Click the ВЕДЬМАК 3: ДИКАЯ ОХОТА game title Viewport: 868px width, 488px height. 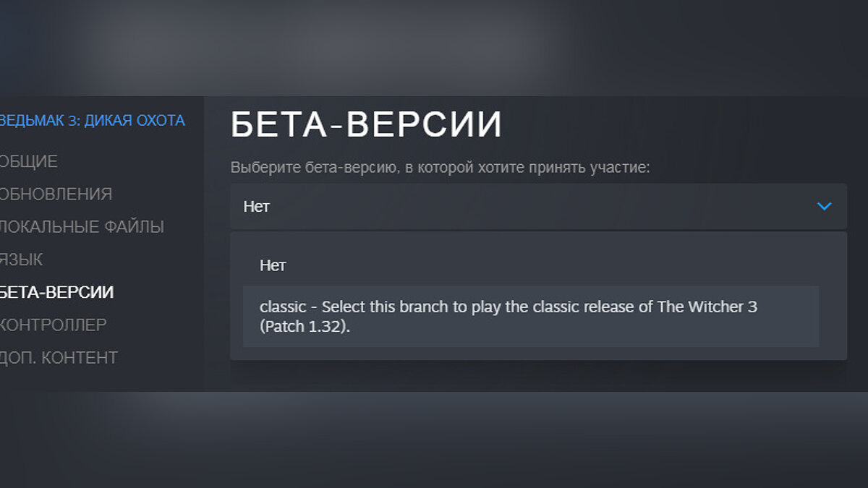point(92,120)
